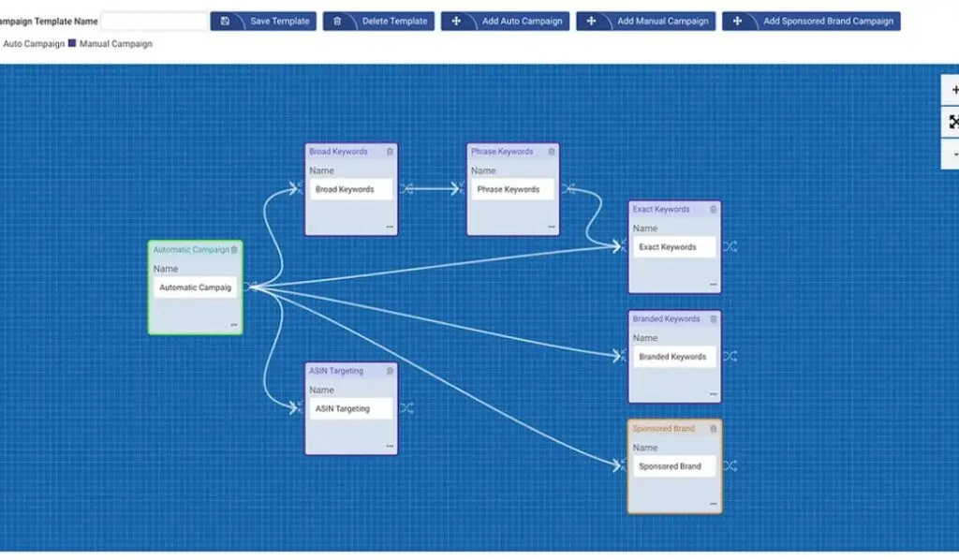Click trash icon on ASIN Targeting node
Screen dimensions: 959x560
click(391, 371)
